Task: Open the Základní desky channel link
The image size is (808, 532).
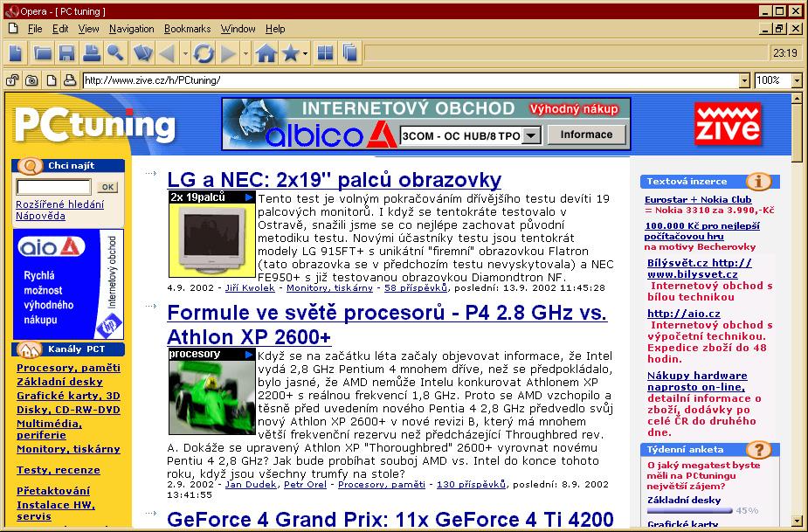Action: 59,382
